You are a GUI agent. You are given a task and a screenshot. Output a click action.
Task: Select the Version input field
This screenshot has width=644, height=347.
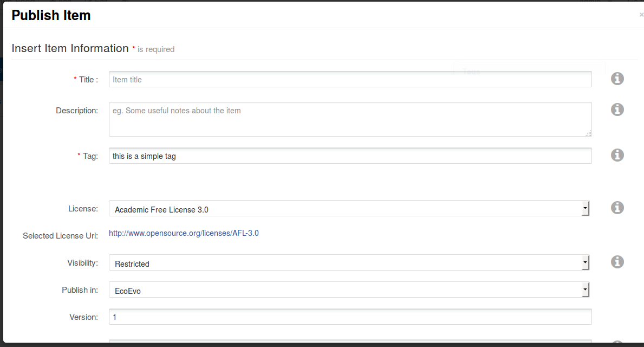tap(350, 317)
